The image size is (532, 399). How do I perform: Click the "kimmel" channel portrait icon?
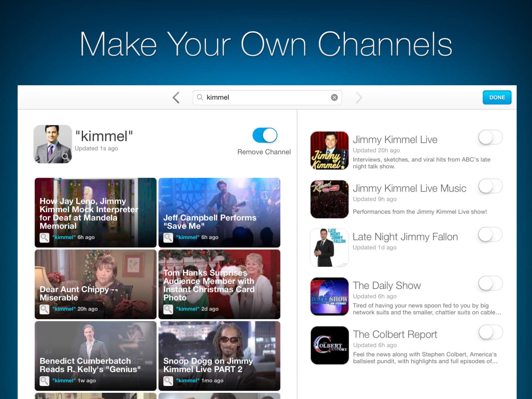53,144
